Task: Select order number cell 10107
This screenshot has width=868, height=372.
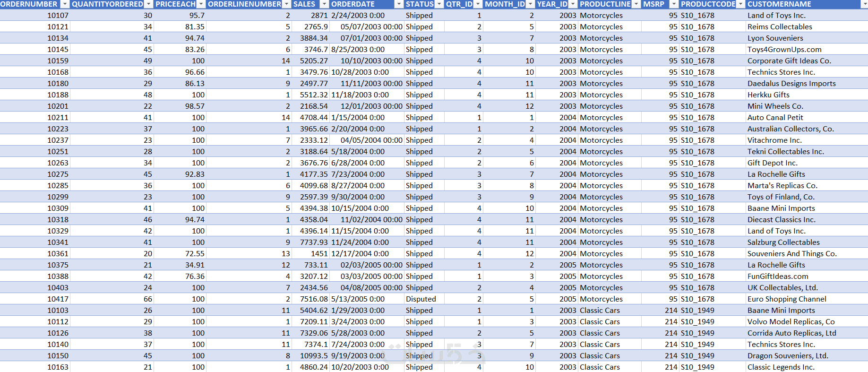Action: pyautogui.click(x=35, y=16)
